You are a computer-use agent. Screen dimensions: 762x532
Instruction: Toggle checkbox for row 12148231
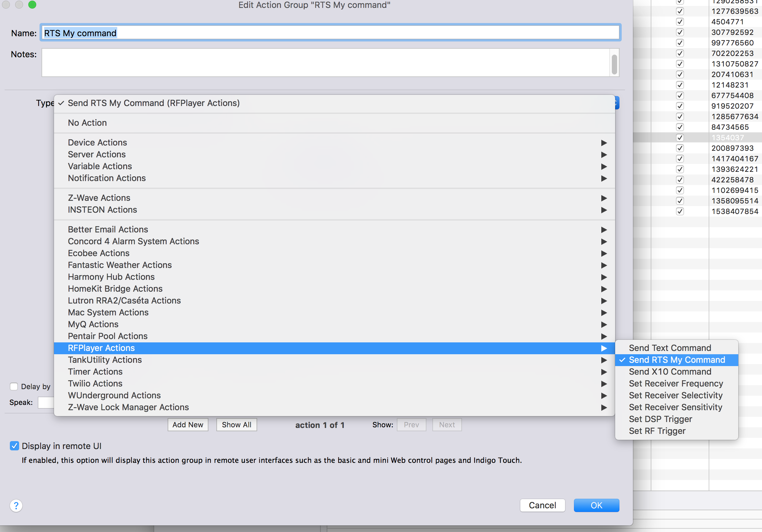[680, 85]
